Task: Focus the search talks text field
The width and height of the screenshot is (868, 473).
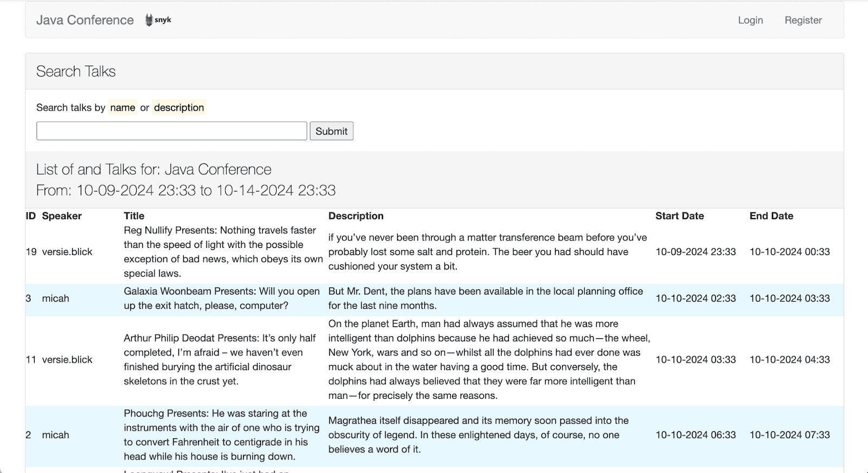Action: point(171,131)
